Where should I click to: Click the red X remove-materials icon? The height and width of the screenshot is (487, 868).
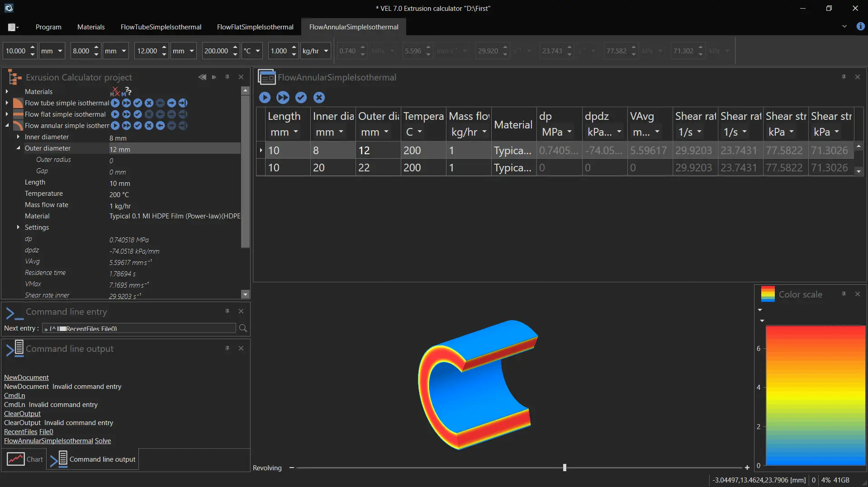pos(115,91)
